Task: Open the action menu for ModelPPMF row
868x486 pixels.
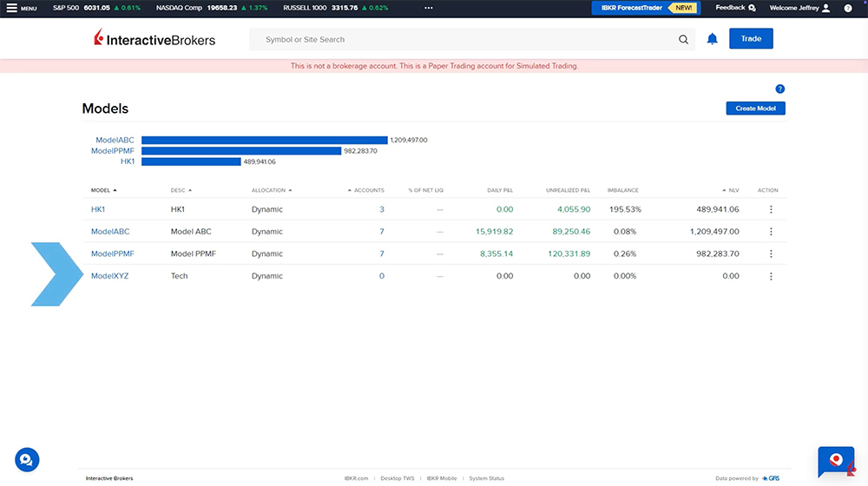Action: click(771, 253)
